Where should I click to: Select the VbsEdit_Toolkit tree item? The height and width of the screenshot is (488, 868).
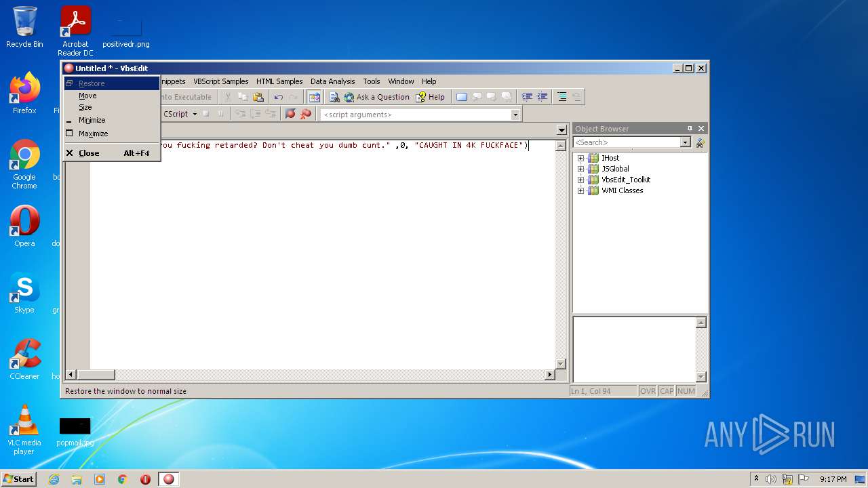tap(626, 180)
